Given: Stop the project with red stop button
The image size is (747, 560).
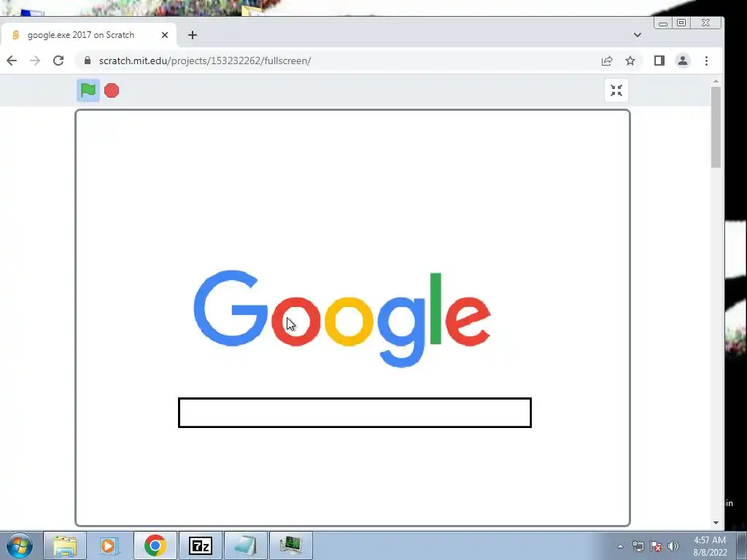Looking at the screenshot, I should coord(112,90).
